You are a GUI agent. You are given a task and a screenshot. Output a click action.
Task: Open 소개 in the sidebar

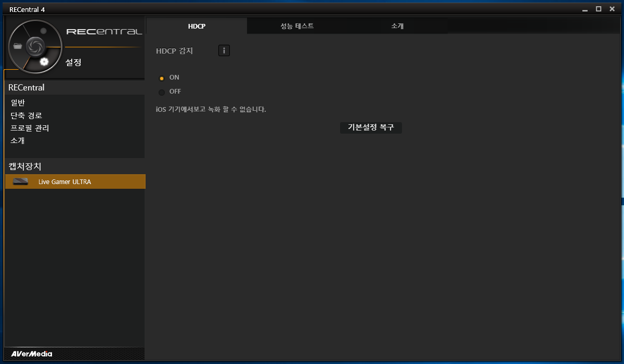(18, 140)
